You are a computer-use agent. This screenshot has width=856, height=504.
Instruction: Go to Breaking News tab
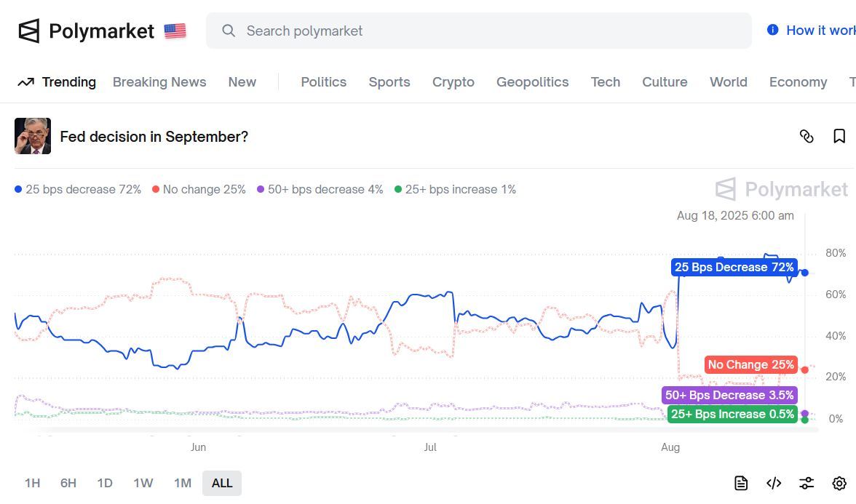159,81
